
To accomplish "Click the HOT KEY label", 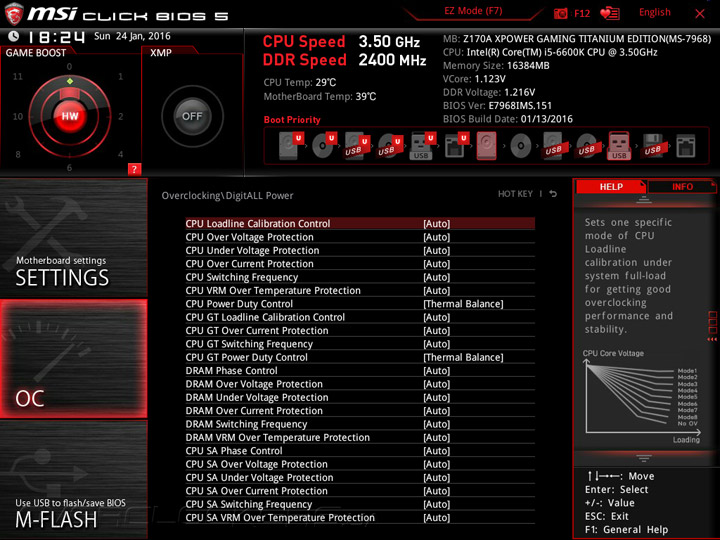I will [x=515, y=194].
